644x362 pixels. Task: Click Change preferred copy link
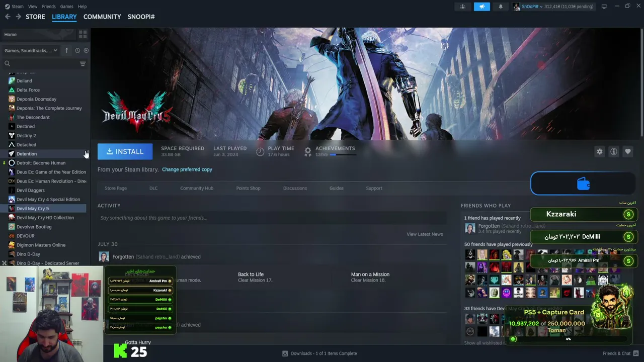click(187, 169)
